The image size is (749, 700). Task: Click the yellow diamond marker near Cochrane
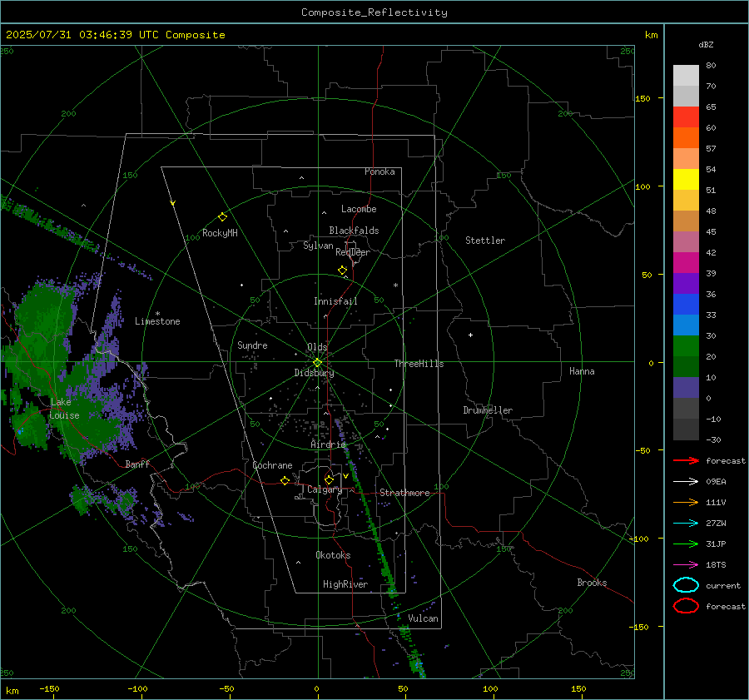click(x=285, y=480)
